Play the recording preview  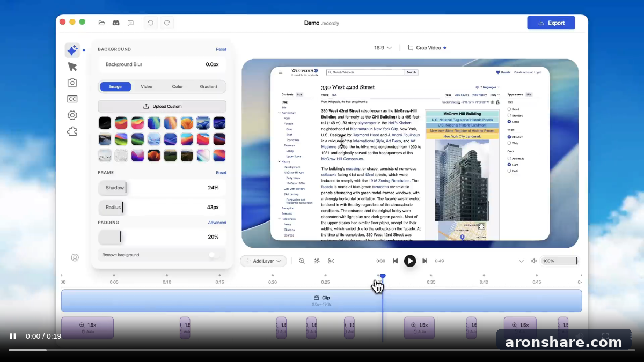coord(410,261)
